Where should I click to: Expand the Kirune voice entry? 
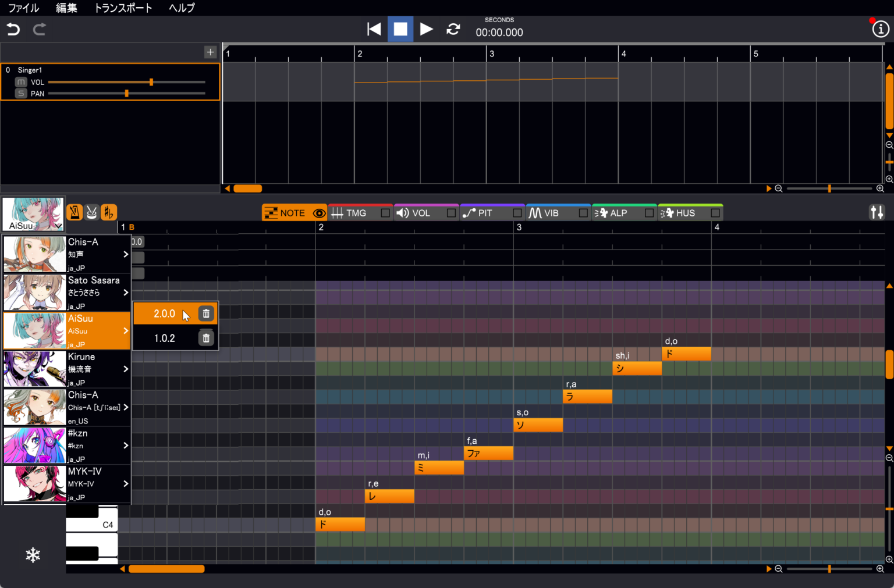(x=126, y=369)
